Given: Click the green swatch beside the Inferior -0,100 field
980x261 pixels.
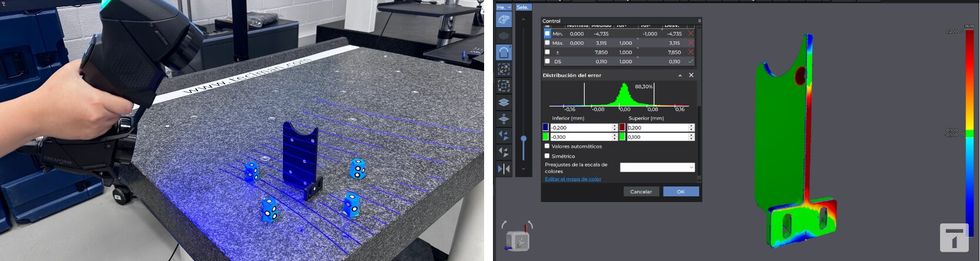Looking at the screenshot, I should point(545,137).
